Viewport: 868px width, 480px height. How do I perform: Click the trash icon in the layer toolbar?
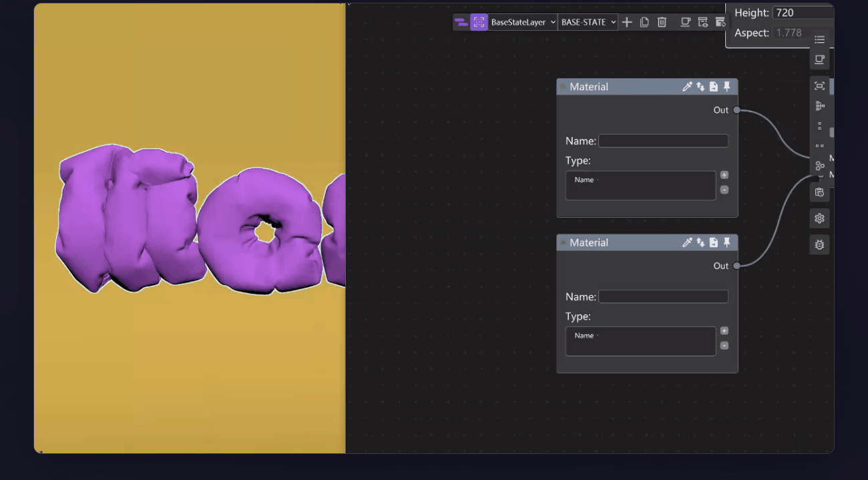(x=662, y=22)
